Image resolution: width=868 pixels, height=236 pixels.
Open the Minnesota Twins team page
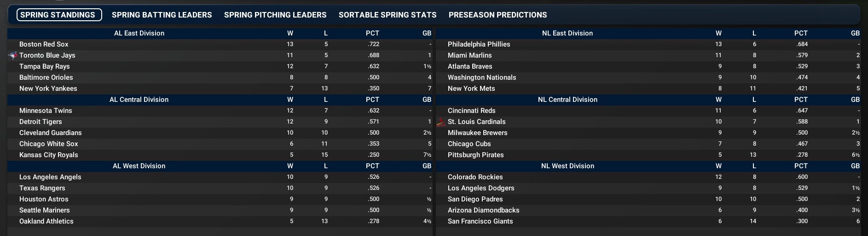[46, 111]
